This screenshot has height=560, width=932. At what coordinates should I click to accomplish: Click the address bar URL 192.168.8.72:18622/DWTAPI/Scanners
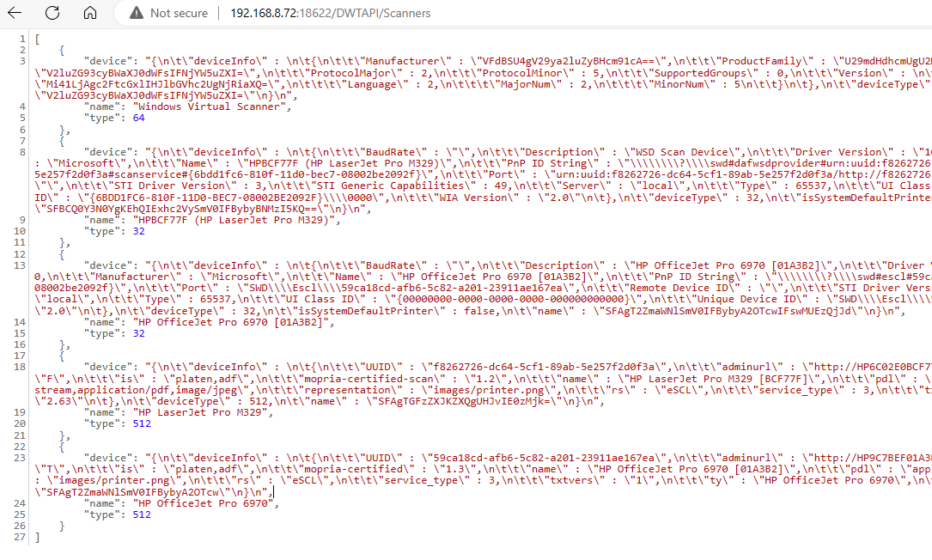click(331, 13)
